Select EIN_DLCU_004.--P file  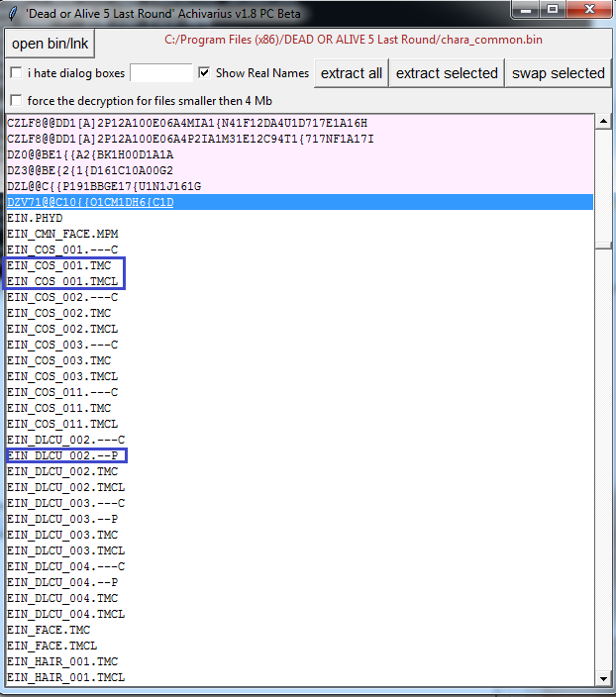pos(300,582)
